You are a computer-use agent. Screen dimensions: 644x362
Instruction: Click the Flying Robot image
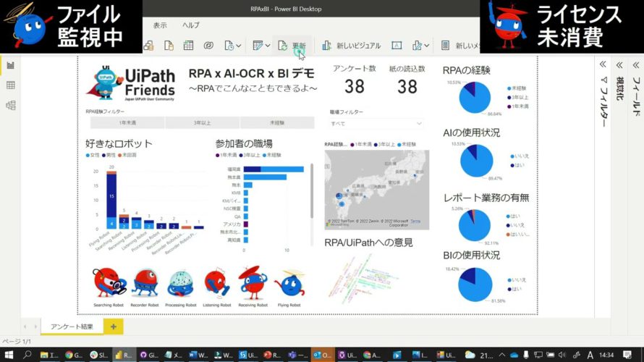click(290, 284)
